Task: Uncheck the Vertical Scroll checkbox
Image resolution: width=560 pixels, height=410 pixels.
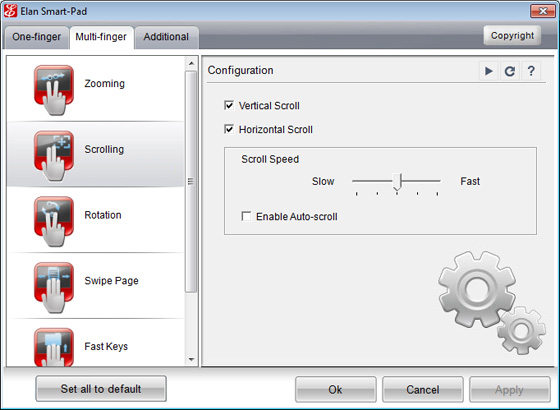Action: [229, 105]
